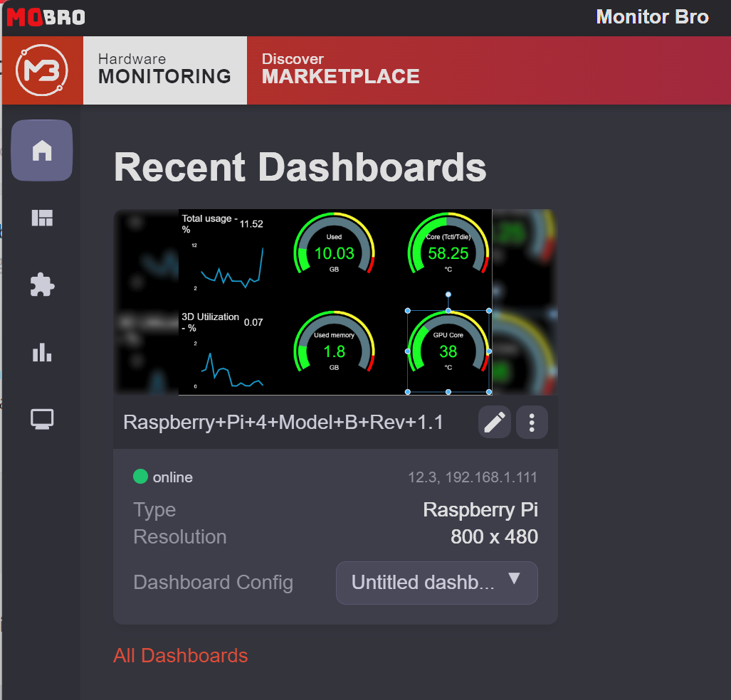
Task: Open the Raspberry Pi dashboard preview thumbnail
Action: tap(336, 302)
